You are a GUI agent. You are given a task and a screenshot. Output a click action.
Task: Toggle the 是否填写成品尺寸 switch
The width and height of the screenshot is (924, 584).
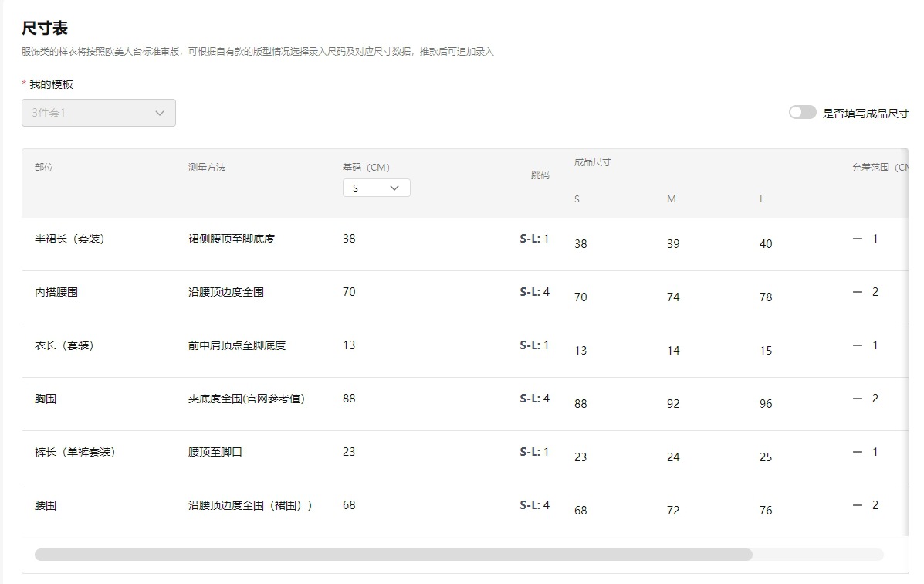[x=803, y=112]
